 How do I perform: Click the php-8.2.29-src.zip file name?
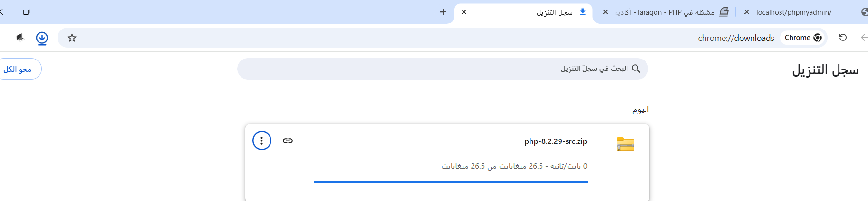[556, 141]
